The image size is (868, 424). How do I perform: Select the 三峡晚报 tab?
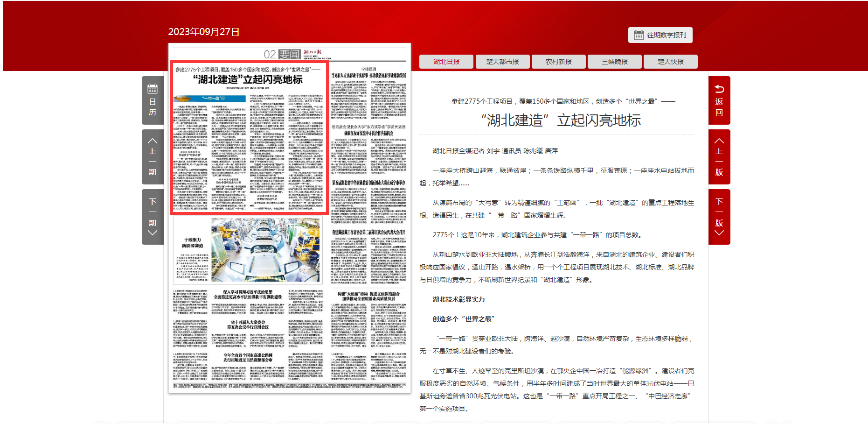614,62
